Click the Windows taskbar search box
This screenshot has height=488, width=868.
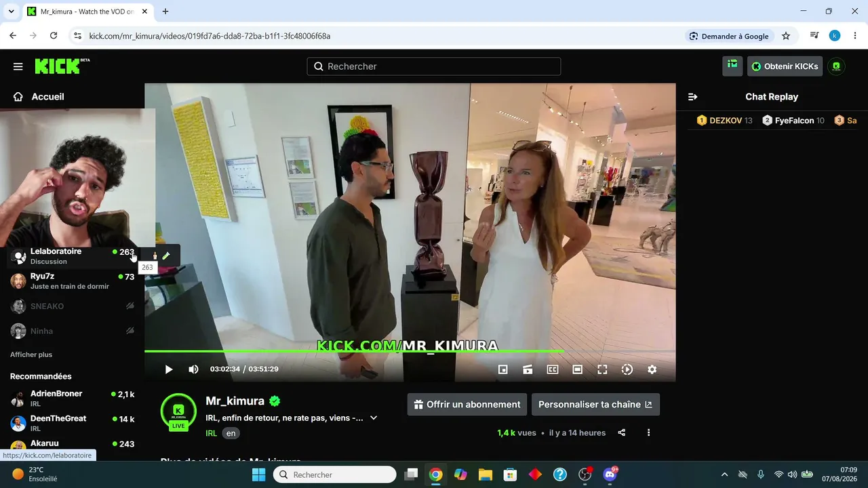[335, 474]
